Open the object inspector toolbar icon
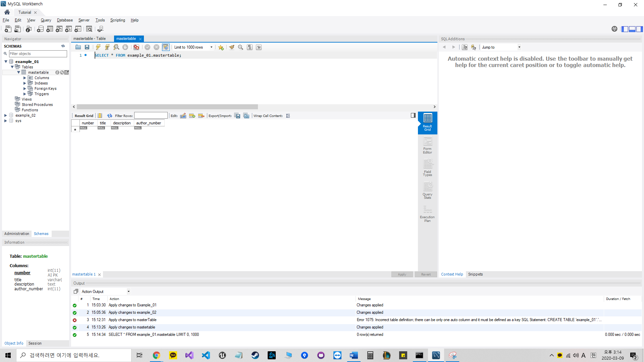The width and height of the screenshot is (644, 362). point(29,29)
